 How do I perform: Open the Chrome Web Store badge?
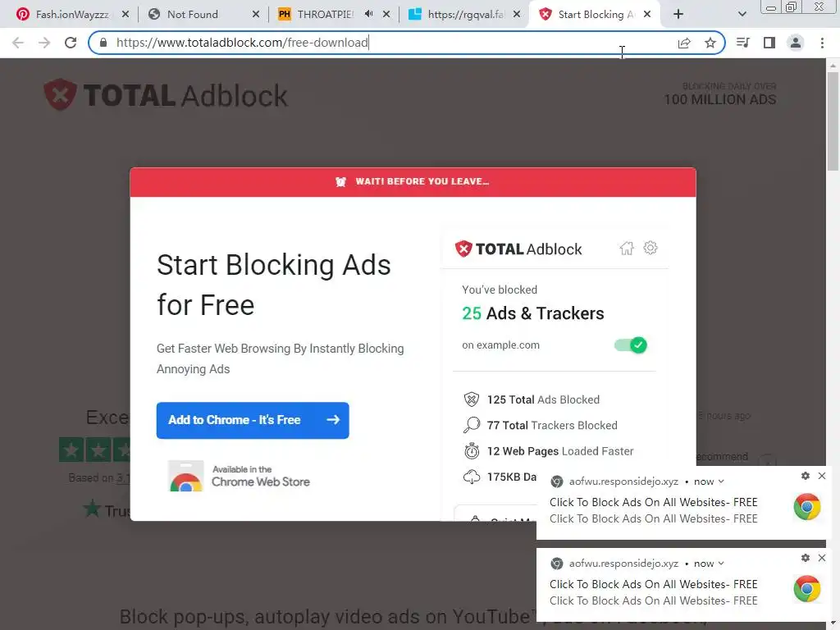point(240,476)
